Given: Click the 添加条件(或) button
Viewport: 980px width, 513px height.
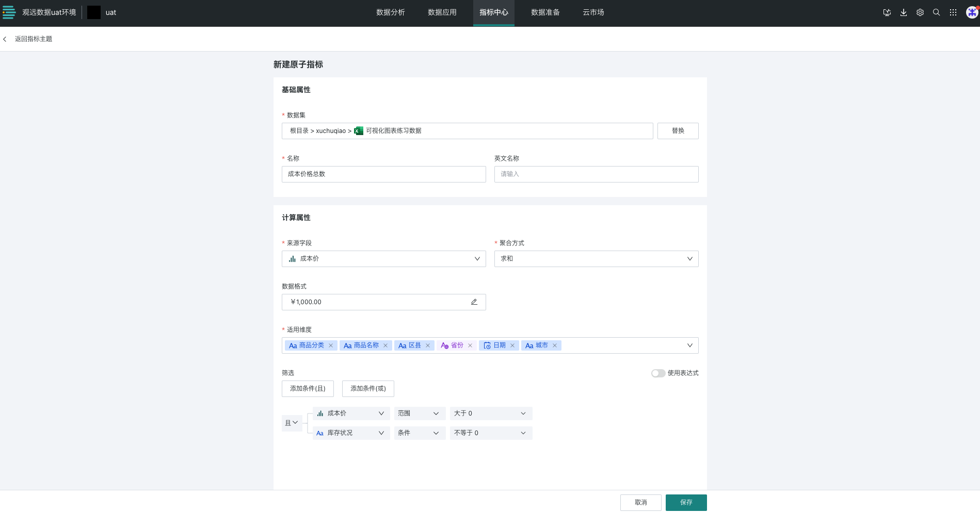Looking at the screenshot, I should coord(367,389).
